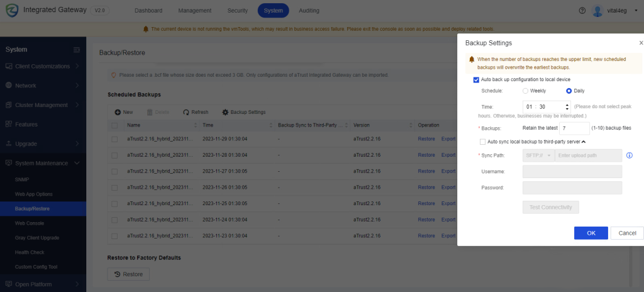644x292 pixels.
Task: Click the Retain the latest backups count field
Action: 575,128
